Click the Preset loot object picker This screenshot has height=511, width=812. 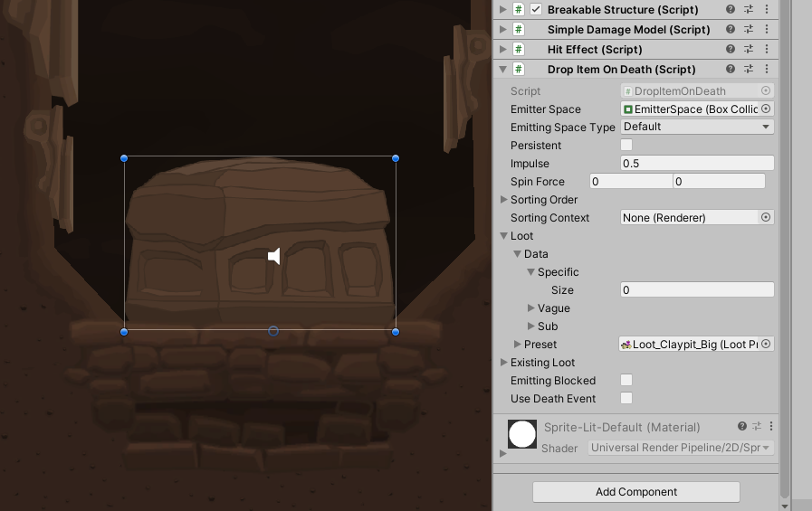point(766,345)
